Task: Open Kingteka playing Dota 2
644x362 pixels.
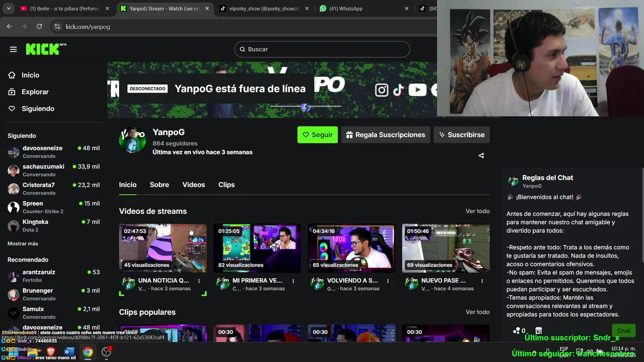Action: (54, 225)
